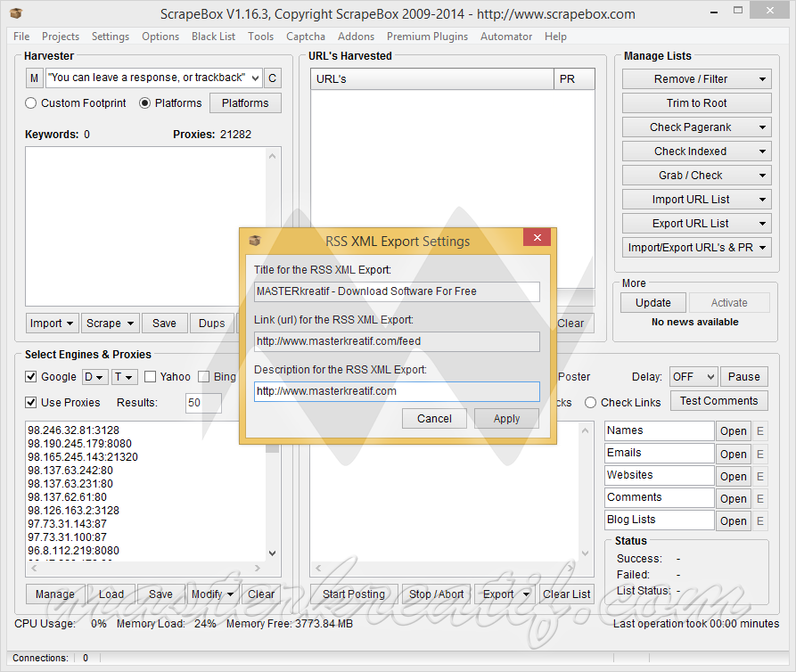This screenshot has height=672, width=796.
Task: Enable the Yahoo engine checkbox
Action: tap(150, 377)
